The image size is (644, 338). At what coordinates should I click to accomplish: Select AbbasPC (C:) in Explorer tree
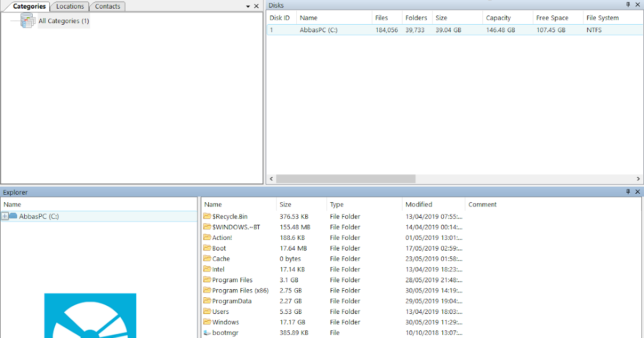(39, 216)
